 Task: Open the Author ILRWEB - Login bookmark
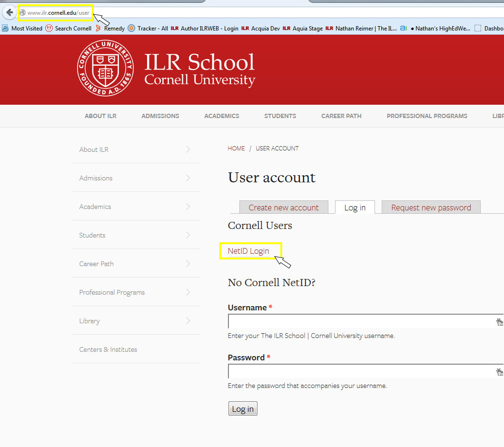coord(205,28)
